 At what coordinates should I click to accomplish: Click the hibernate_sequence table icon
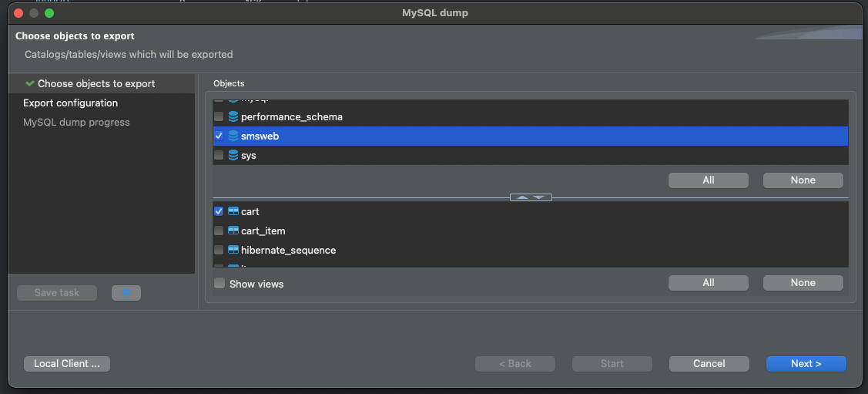tap(233, 250)
